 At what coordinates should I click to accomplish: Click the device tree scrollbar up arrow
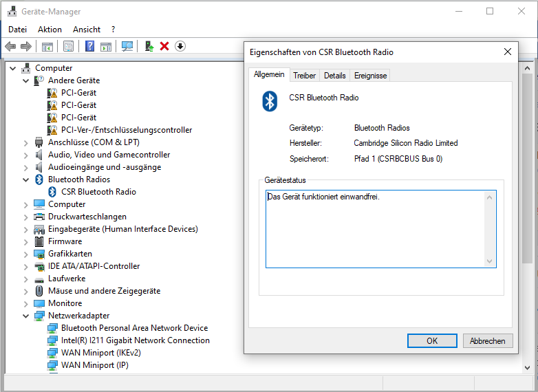(x=528, y=68)
